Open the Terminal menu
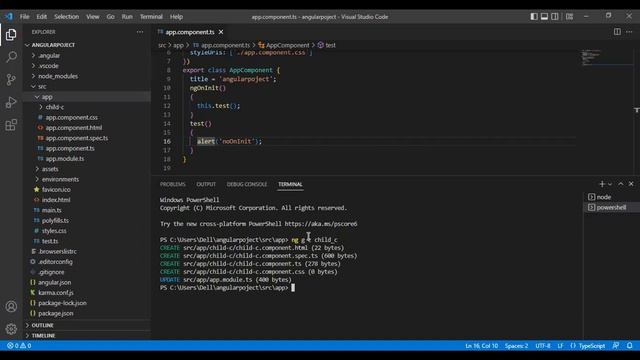The image size is (640, 360). (x=151, y=17)
